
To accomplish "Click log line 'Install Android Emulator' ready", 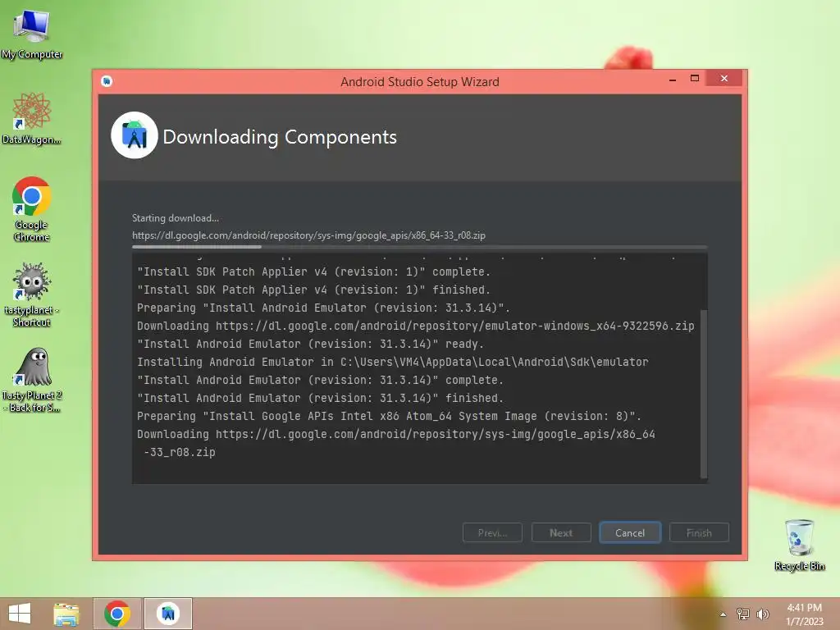I will 310,344.
